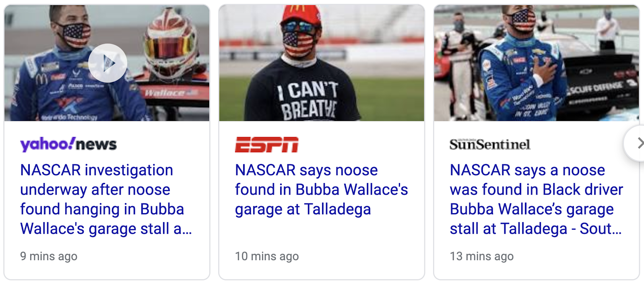The image size is (644, 282).
Task: Click the '10 mins ago' timestamp
Action: [x=267, y=256]
